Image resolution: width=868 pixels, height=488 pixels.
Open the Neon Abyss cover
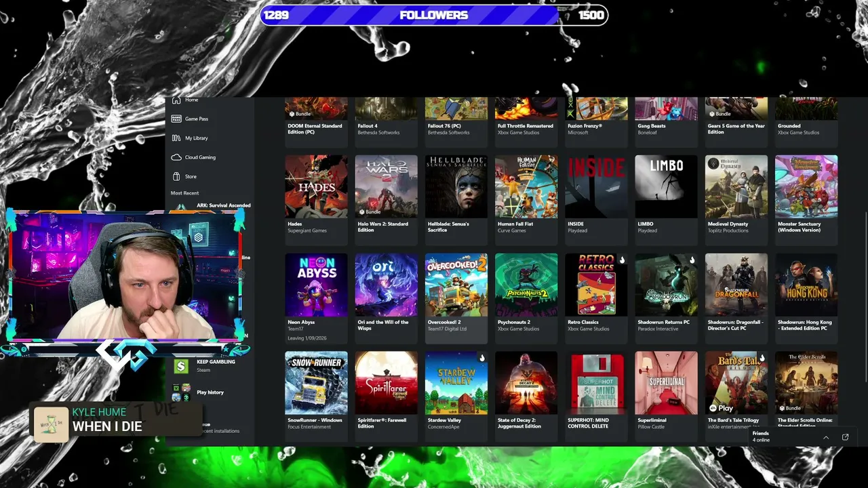tap(316, 285)
